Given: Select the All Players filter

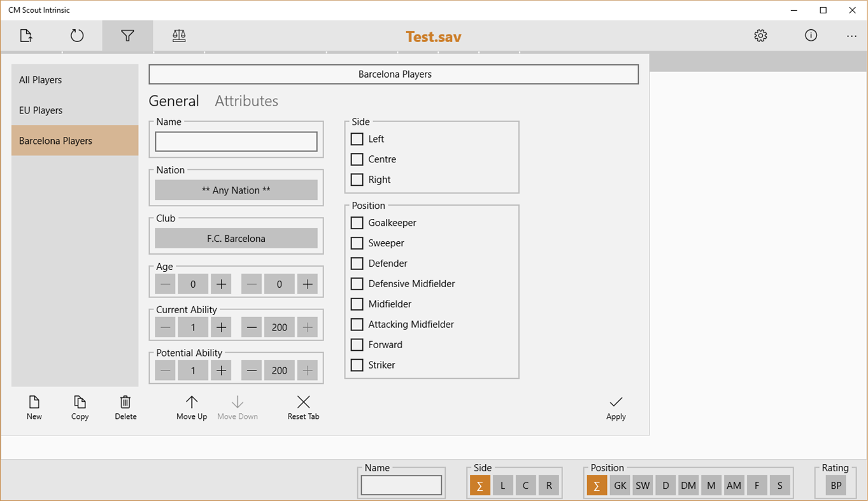Looking at the screenshot, I should [x=75, y=80].
